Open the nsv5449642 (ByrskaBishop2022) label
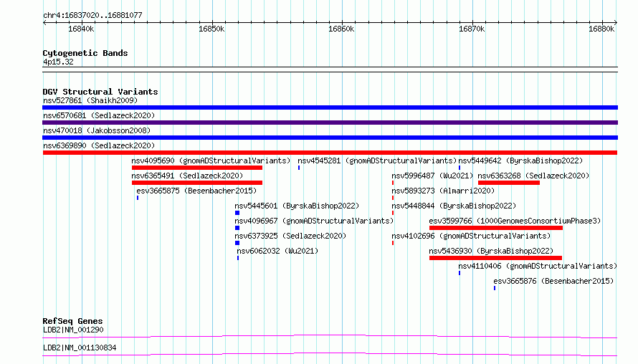This screenshot has height=364, width=638. point(520,161)
